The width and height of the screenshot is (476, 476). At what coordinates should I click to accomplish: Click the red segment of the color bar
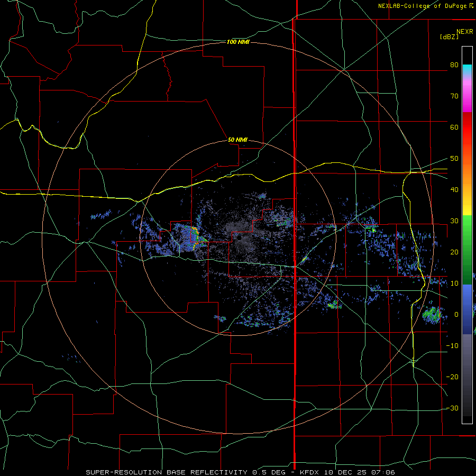(467, 127)
